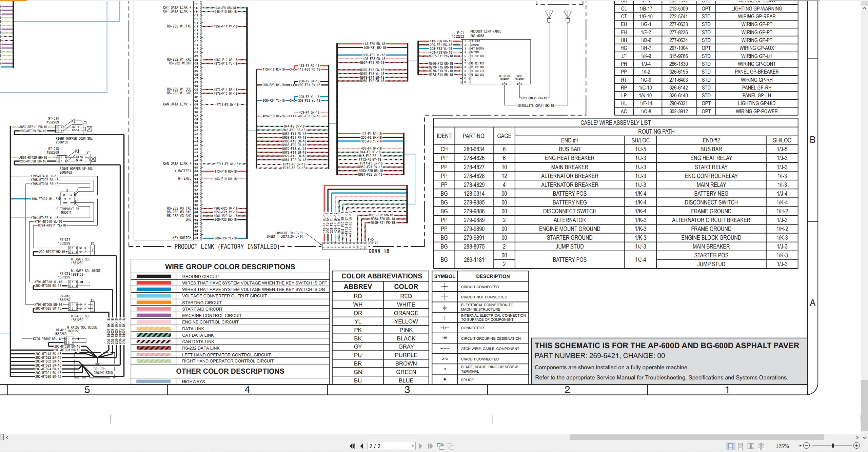This screenshot has height=452, width=868.
Task: Click the 'COLOR ABBREVIATIONS' table heading
Action: coord(381,276)
